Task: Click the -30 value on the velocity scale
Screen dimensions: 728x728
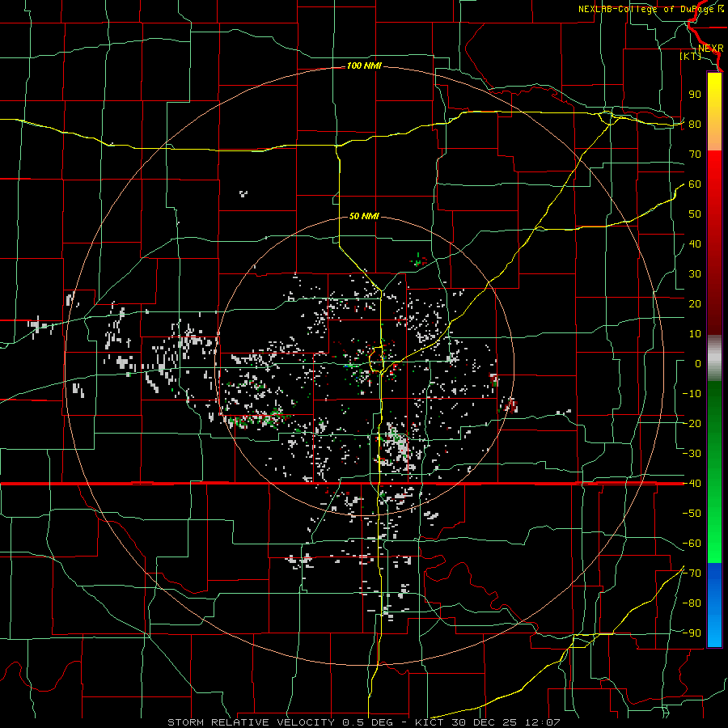Action: pyautogui.click(x=692, y=454)
